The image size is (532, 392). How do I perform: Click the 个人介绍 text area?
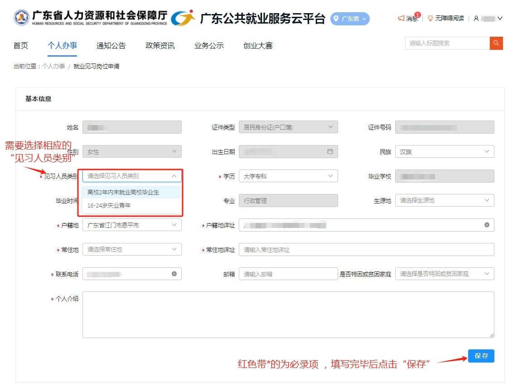pyautogui.click(x=288, y=314)
